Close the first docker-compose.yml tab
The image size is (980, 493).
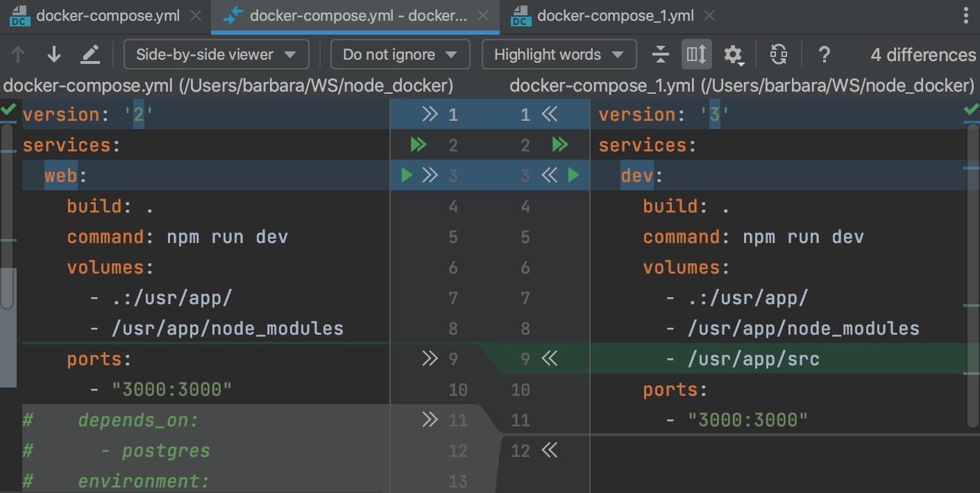point(196,16)
